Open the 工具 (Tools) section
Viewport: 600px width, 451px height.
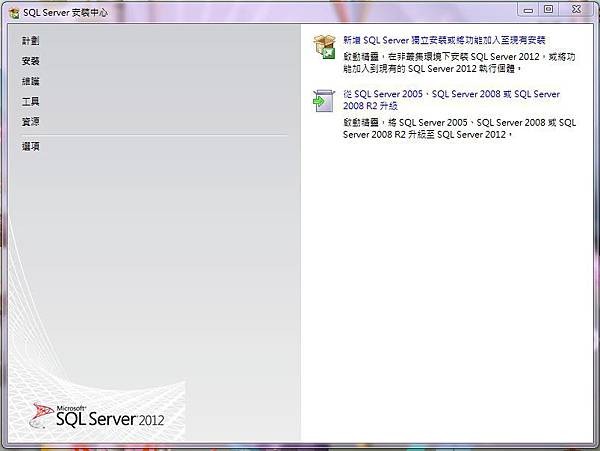point(31,101)
